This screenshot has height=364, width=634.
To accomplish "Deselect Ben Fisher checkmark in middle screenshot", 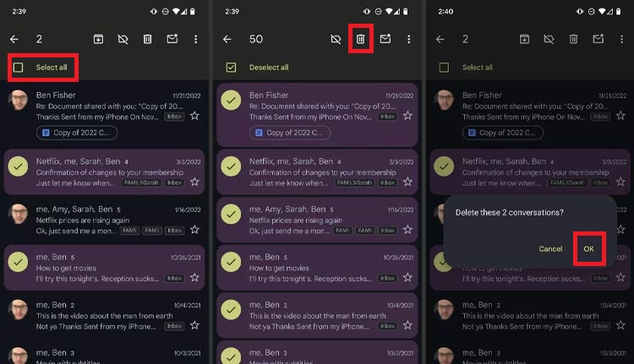I will (231, 101).
